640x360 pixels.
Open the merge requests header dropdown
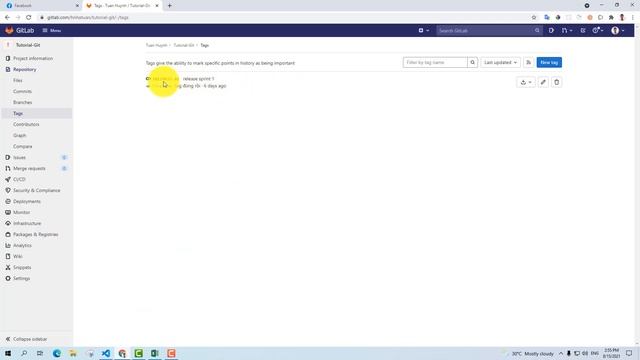tap(567, 31)
